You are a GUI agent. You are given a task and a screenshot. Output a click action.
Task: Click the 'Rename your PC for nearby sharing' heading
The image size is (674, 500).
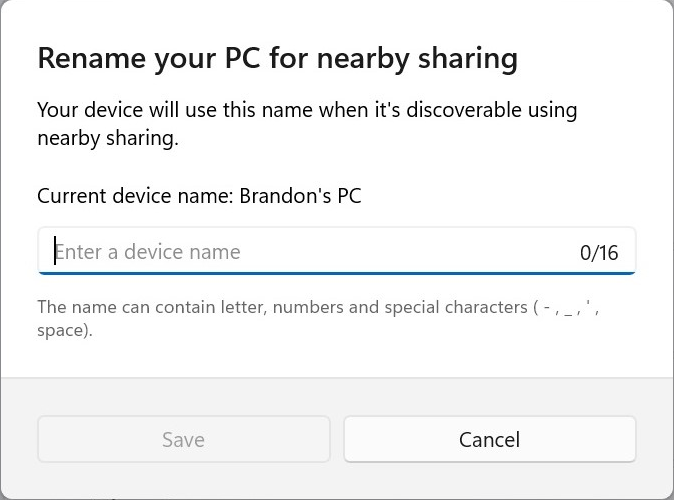[278, 58]
